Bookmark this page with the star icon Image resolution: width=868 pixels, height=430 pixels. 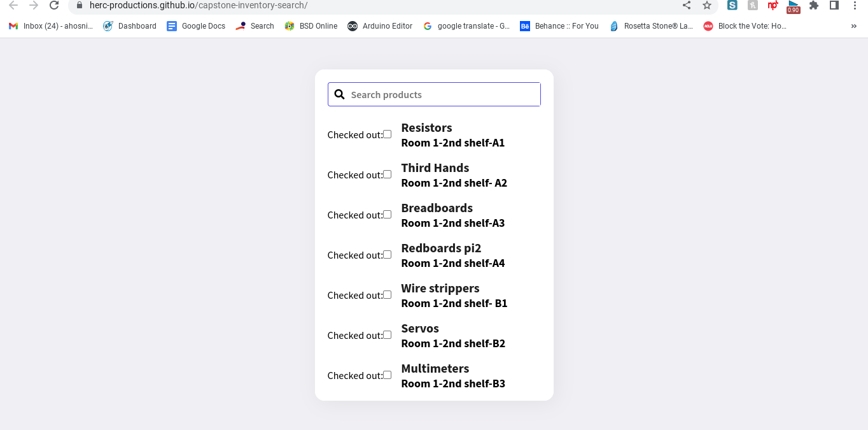(x=707, y=5)
